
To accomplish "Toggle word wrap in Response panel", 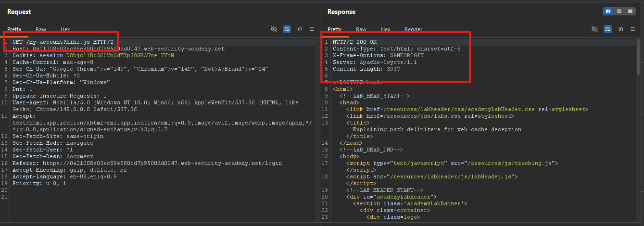I will 607,29.
